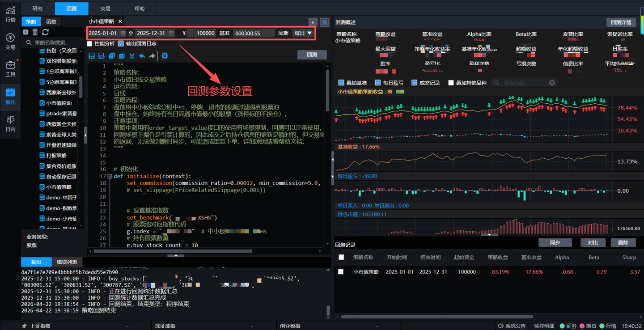Click the benchmark code field 000300.SS

[254, 33]
